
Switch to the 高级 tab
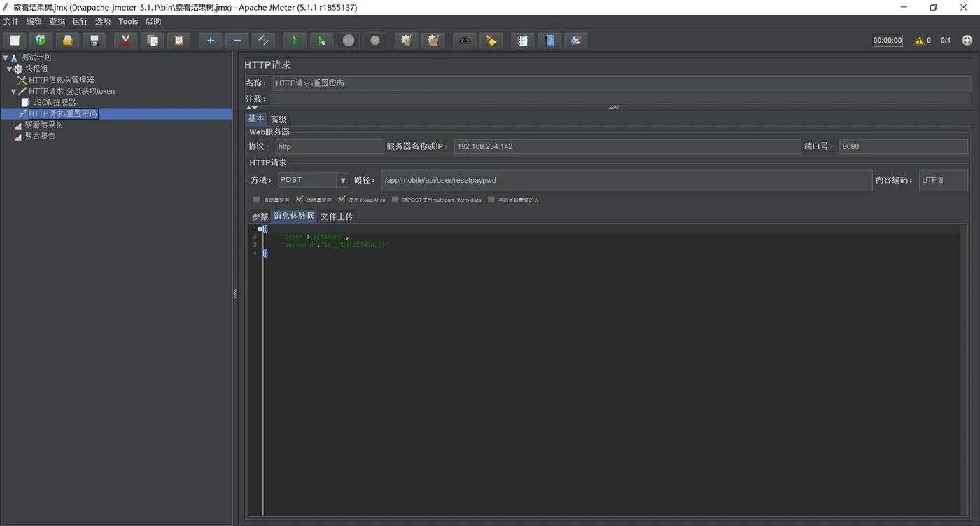point(279,119)
